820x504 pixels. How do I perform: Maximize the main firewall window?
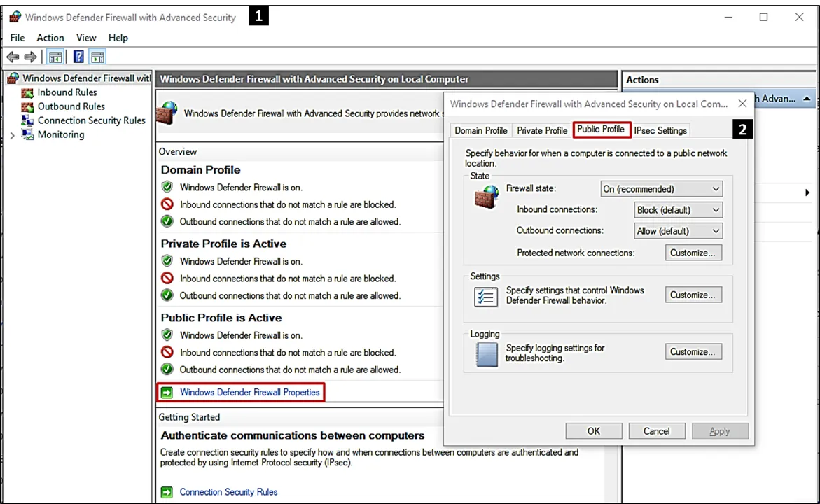pos(763,17)
